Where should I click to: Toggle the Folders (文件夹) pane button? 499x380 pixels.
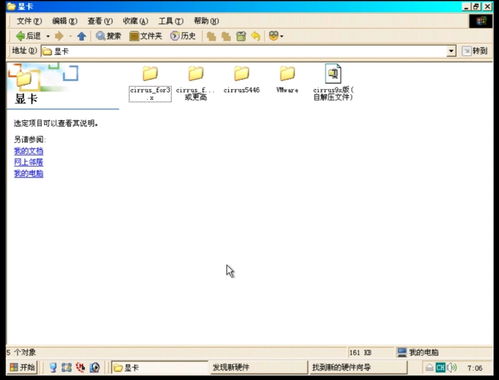tap(146, 36)
